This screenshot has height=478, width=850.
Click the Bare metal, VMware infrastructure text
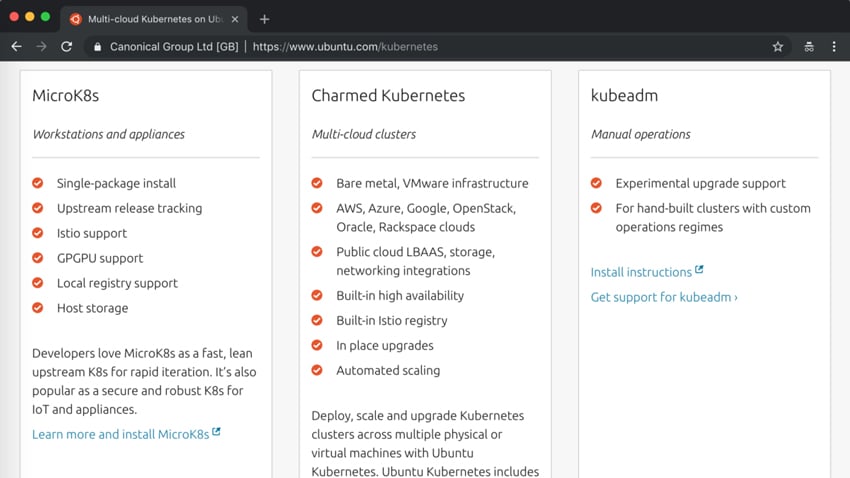click(432, 183)
